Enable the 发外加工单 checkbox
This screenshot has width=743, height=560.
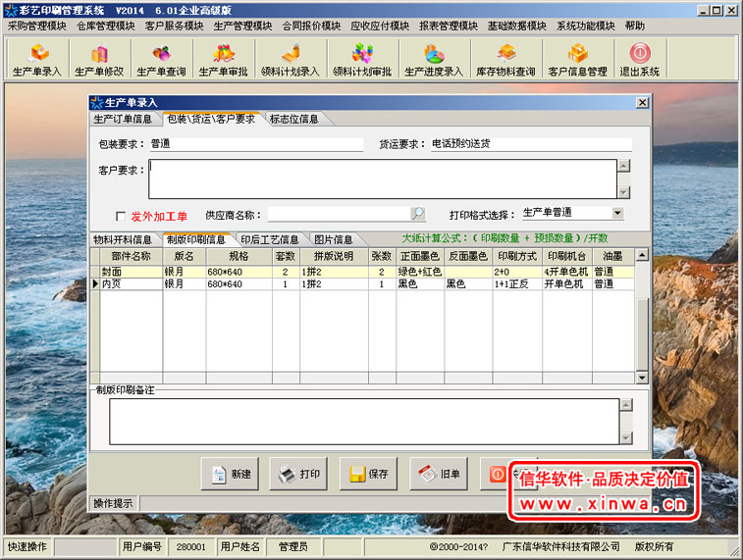click(121, 216)
